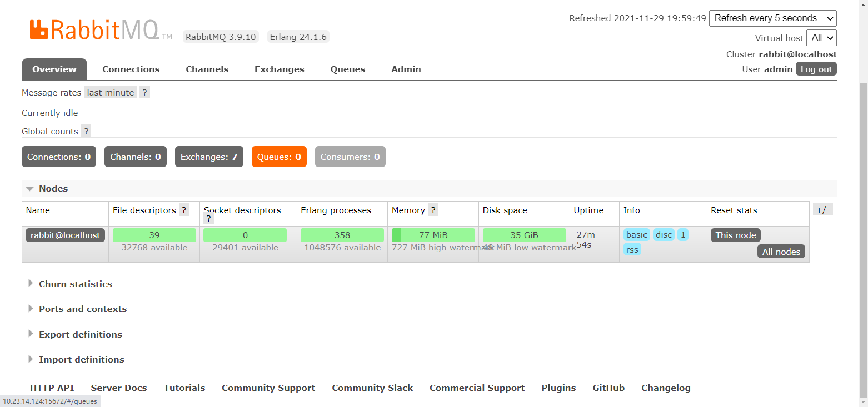Screen dimensions: 868x407
Task: Open the Community Slack link
Action: 372,388
